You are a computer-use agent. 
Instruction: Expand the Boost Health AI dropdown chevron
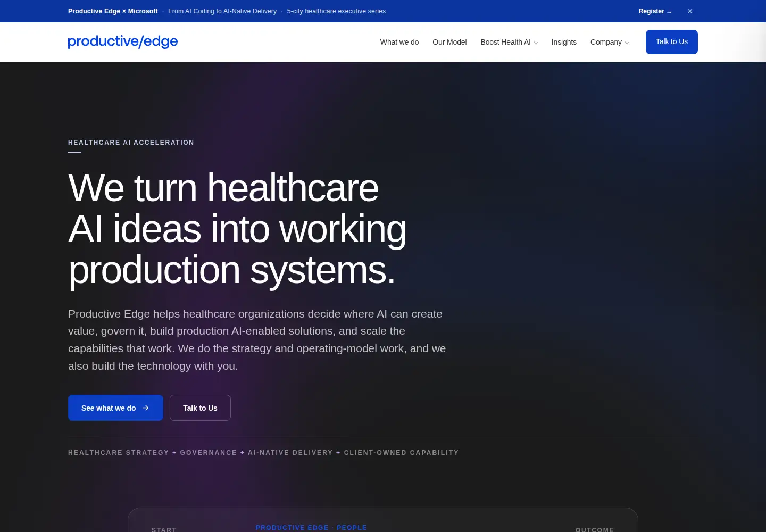pyautogui.click(x=536, y=43)
